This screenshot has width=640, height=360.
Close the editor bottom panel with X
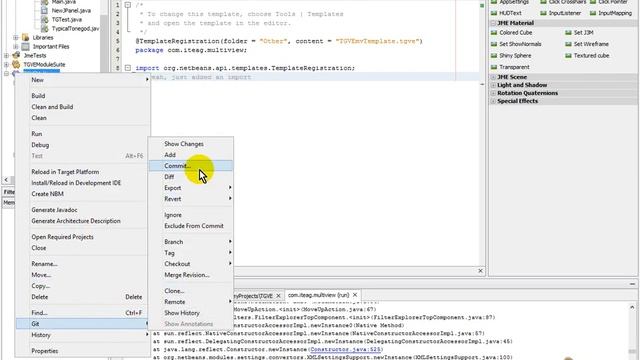coord(480,271)
